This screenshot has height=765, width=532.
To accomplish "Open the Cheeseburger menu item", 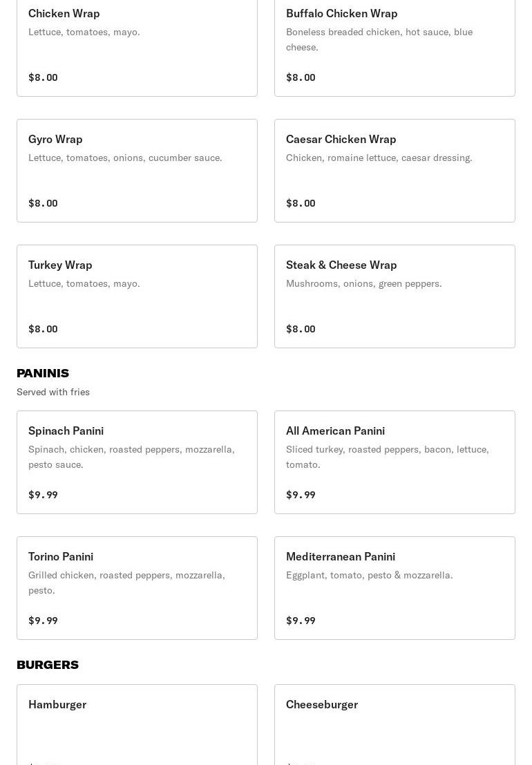I will coord(395,724).
